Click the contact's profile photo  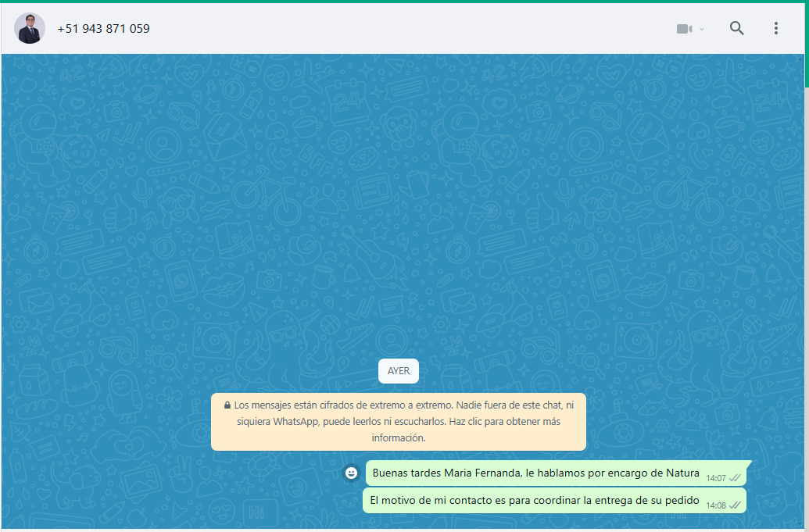coord(30,28)
